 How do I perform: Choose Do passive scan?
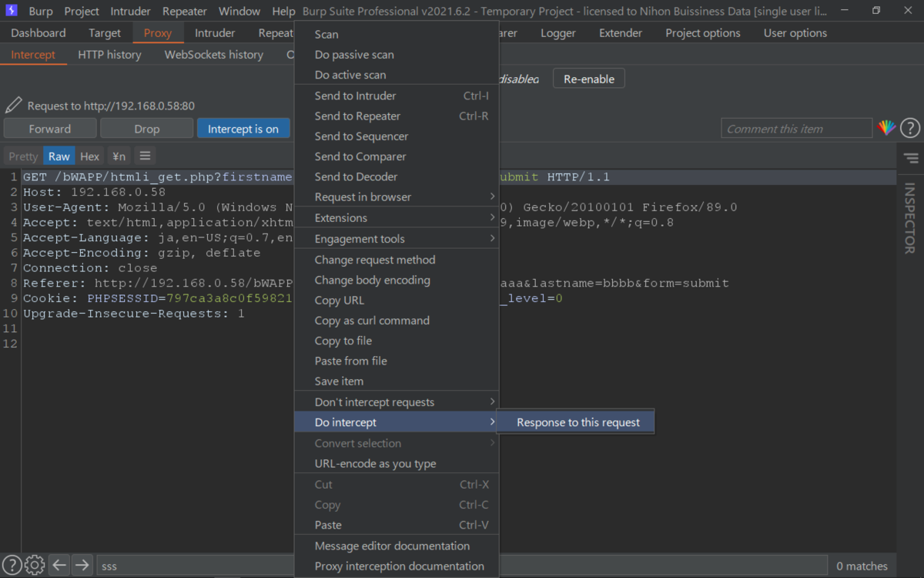pos(397,55)
